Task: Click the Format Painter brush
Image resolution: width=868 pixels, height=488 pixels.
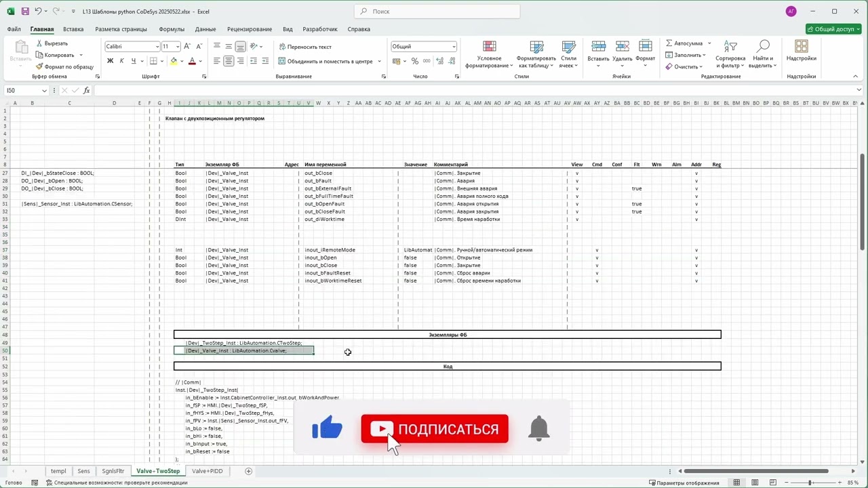Action: pos(39,66)
